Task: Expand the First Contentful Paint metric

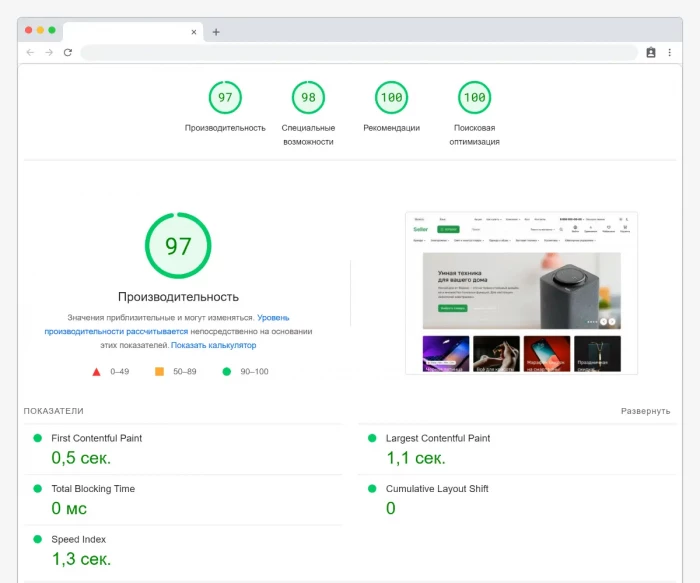Action: point(97,438)
